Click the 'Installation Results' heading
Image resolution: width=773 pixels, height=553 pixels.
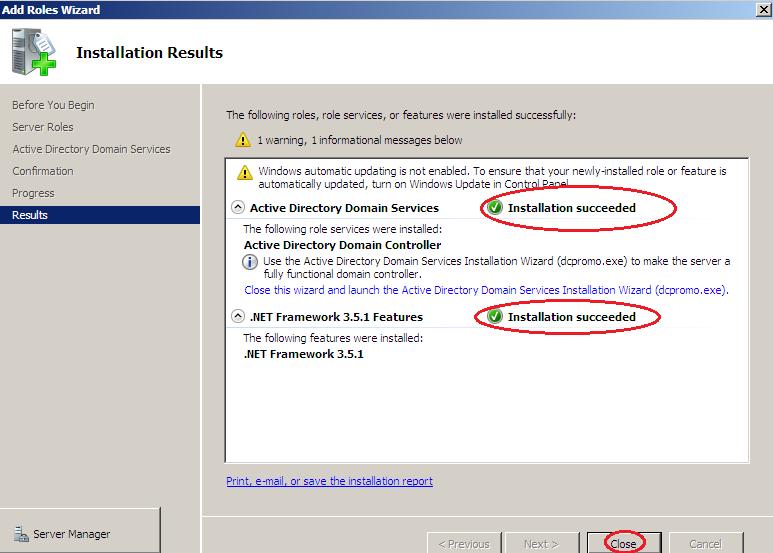[x=149, y=53]
